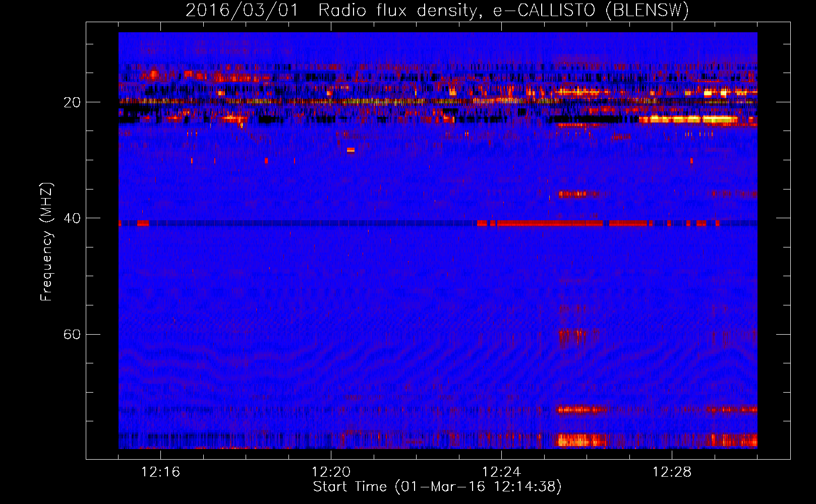
Task: Select the '2016/03/01' date in title
Action: pyautogui.click(x=242, y=10)
